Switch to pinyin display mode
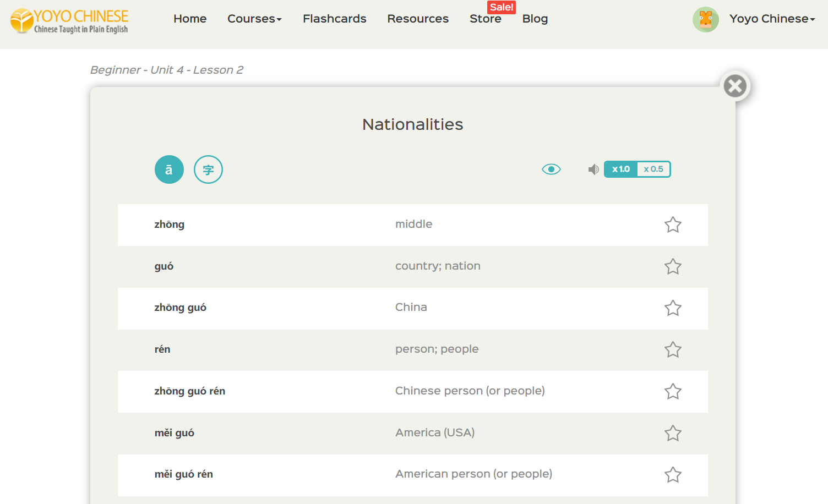The image size is (828, 504). point(169,169)
